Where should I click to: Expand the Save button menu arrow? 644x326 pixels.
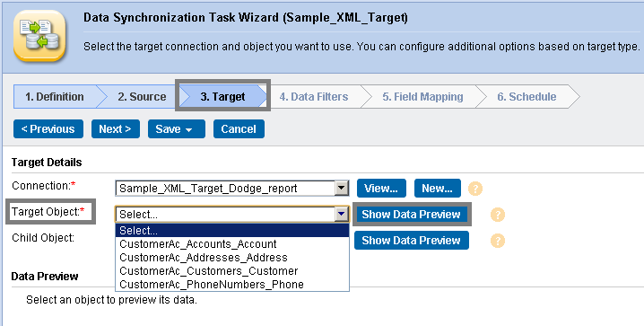(x=189, y=129)
